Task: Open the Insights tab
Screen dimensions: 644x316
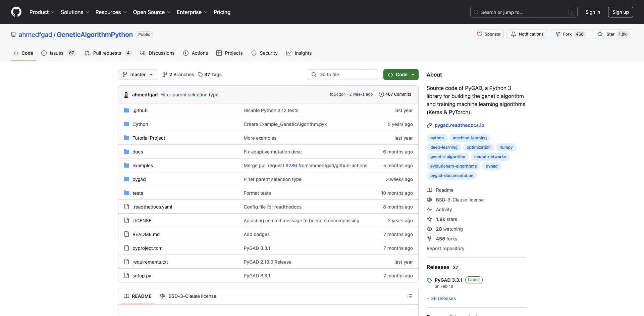Action: 299,53
